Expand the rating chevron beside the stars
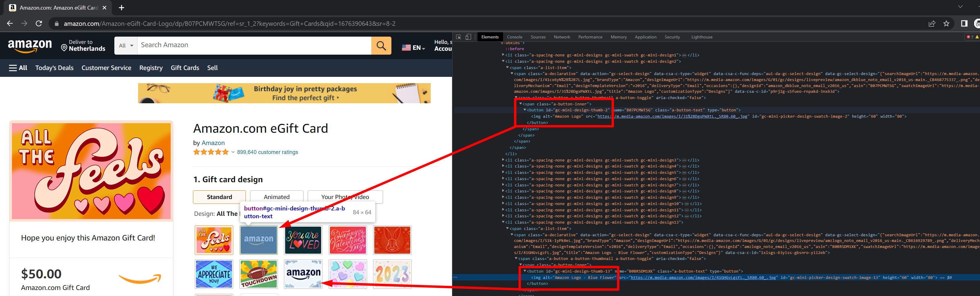980x296 pixels. [233, 152]
